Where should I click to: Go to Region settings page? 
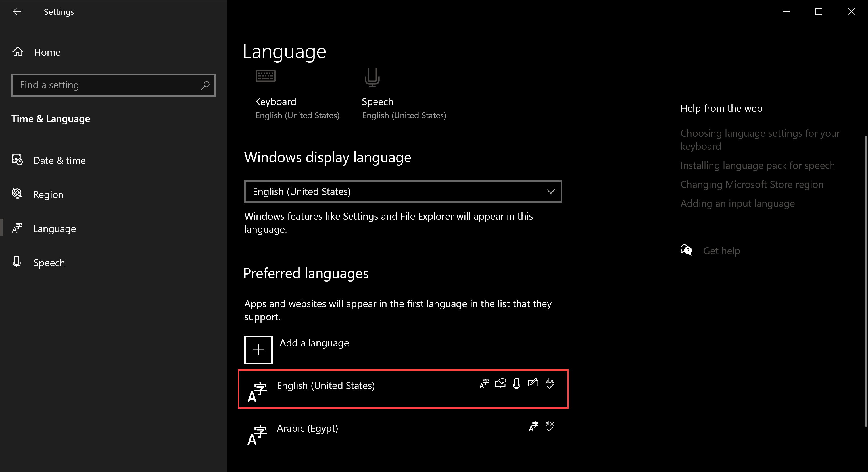click(x=48, y=195)
